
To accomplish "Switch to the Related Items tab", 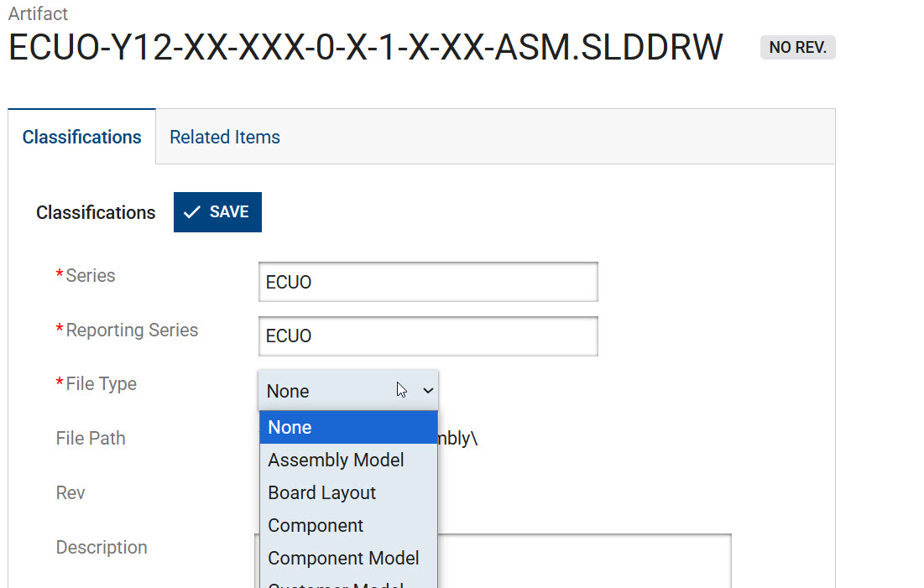I will [224, 137].
